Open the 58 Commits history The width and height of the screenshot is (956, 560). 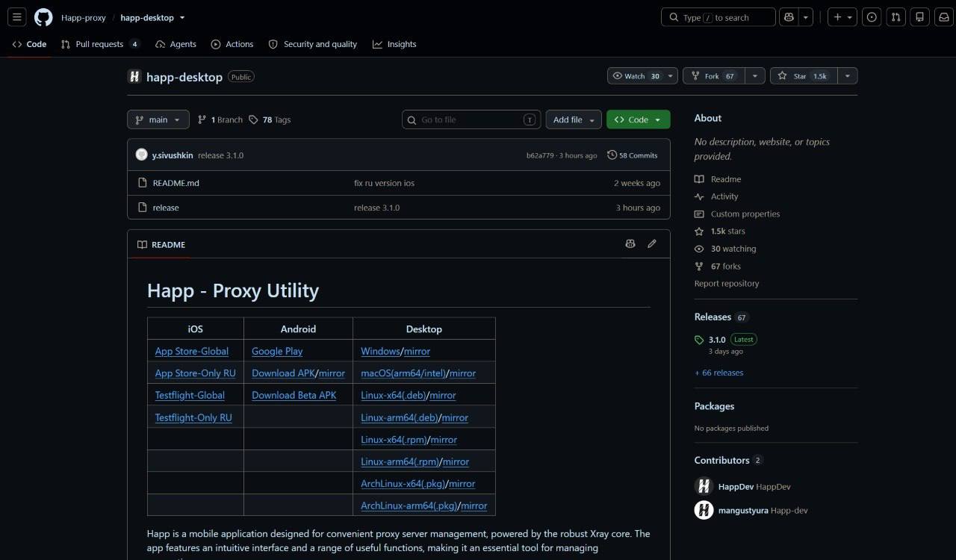click(633, 155)
